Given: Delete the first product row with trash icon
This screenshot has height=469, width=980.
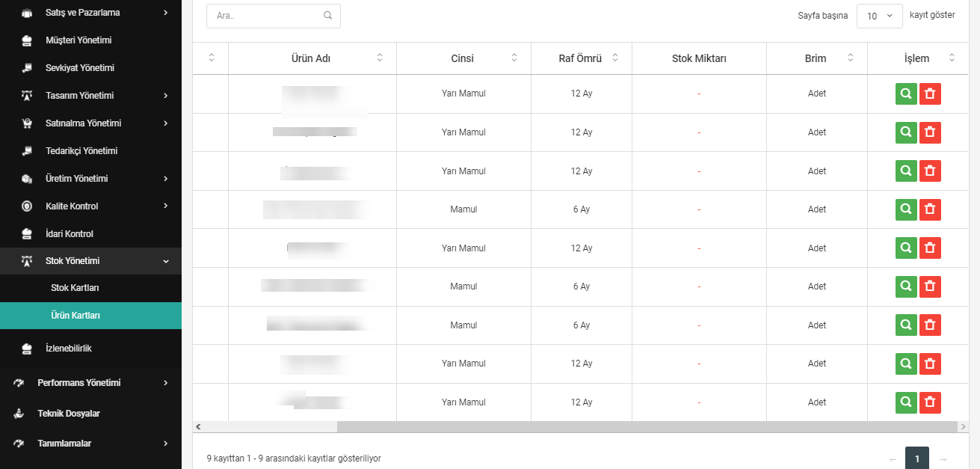Looking at the screenshot, I should tap(930, 94).
